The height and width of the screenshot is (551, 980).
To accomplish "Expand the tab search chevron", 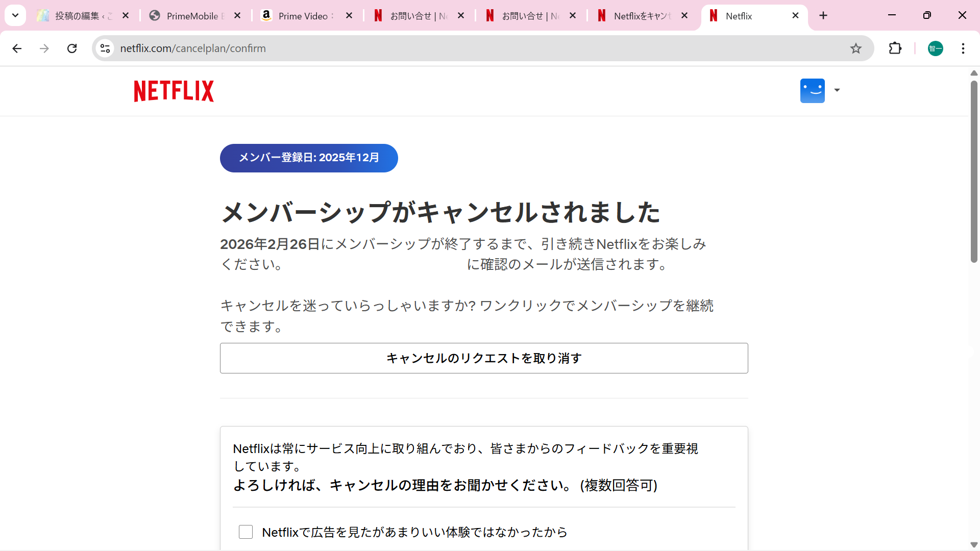I will [x=15, y=15].
